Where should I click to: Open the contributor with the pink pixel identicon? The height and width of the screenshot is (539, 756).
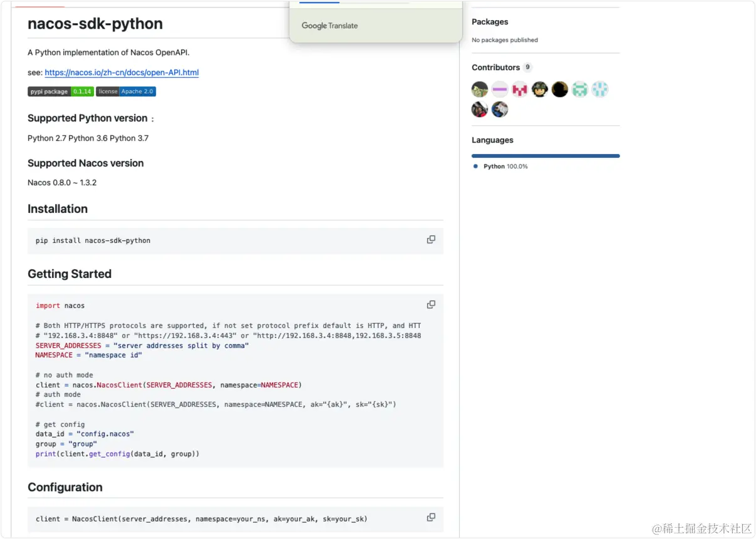[520, 90]
